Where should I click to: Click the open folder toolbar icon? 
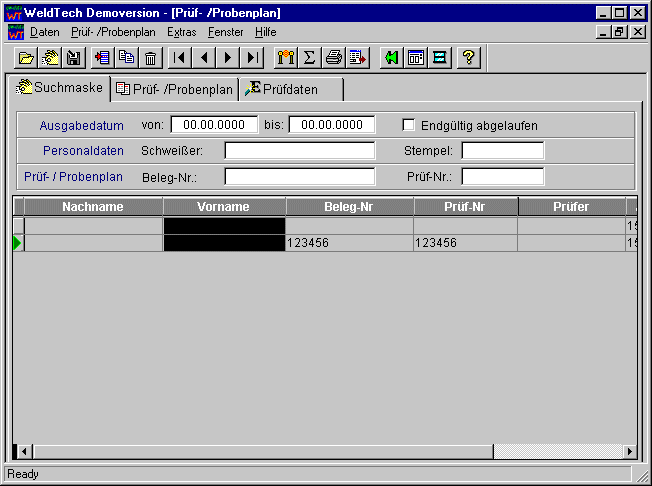[x=27, y=58]
